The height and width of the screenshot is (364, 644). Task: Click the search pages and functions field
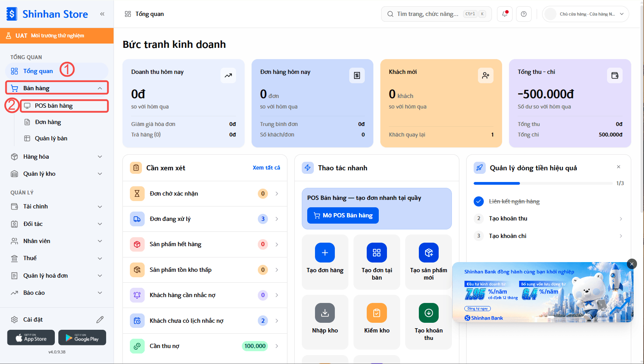[x=436, y=14]
